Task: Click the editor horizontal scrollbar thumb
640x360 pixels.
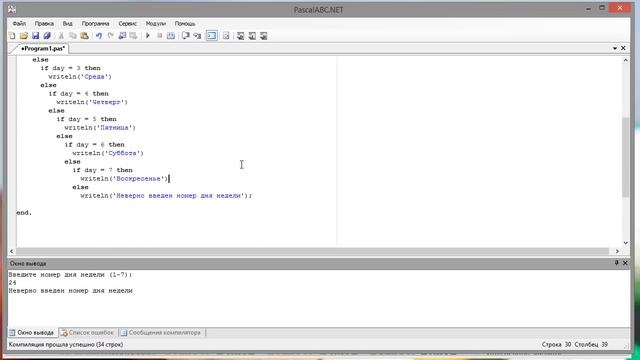Action: (x=312, y=251)
